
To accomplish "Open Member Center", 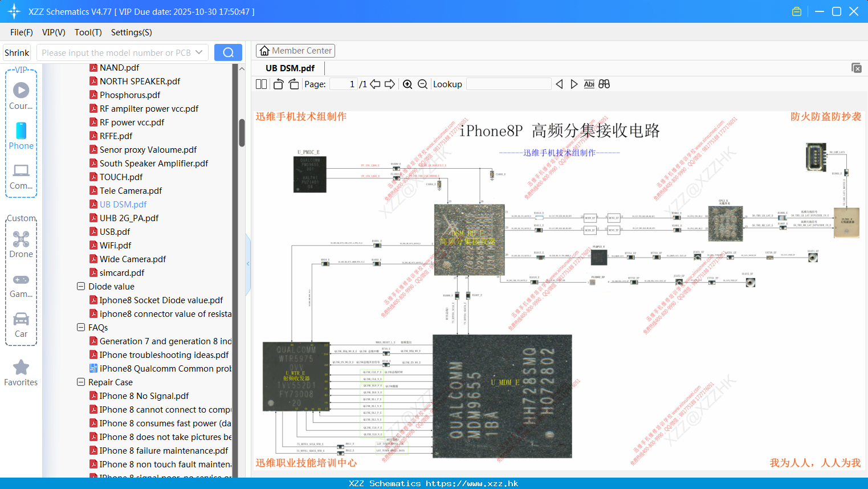I will [295, 51].
